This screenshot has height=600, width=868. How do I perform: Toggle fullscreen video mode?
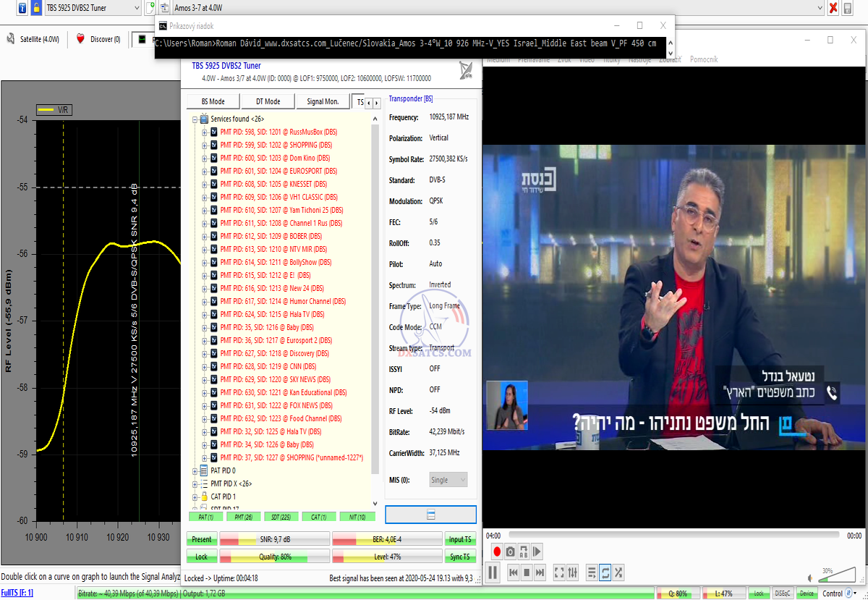pyautogui.click(x=559, y=572)
